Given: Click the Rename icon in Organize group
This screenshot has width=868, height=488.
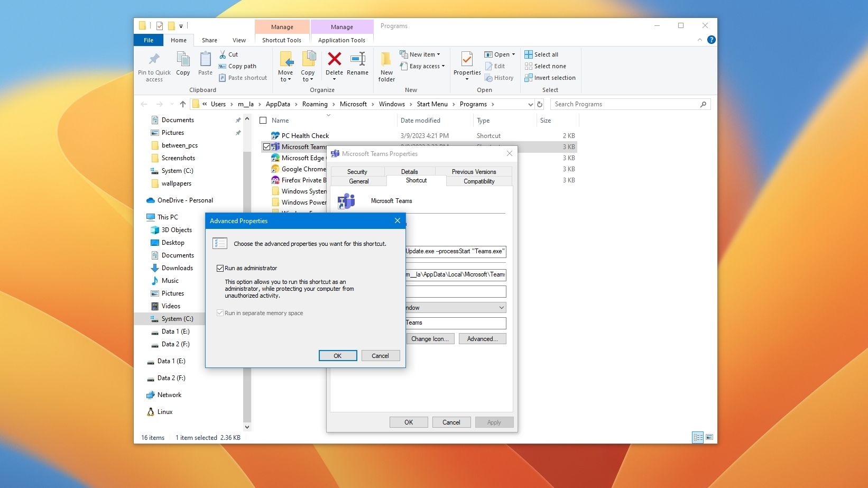Looking at the screenshot, I should pos(358,59).
